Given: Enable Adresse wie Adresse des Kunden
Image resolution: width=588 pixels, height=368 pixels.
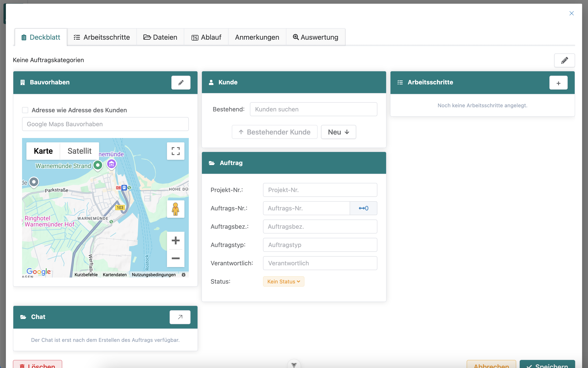Looking at the screenshot, I should point(25,110).
